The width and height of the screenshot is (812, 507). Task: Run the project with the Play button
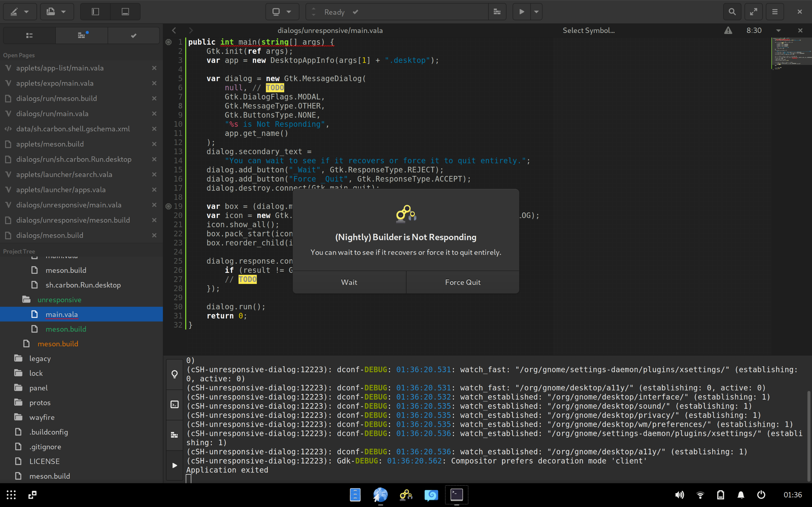(521, 12)
